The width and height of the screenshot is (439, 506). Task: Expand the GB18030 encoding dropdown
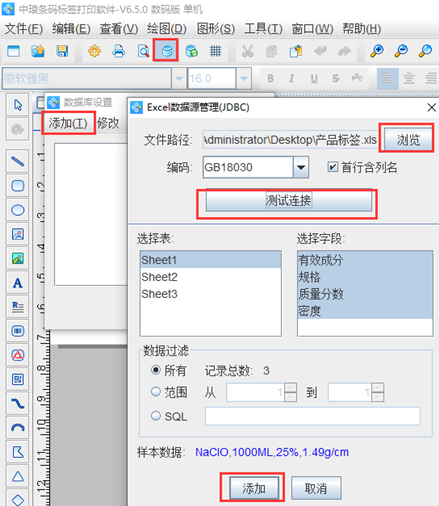(301, 167)
